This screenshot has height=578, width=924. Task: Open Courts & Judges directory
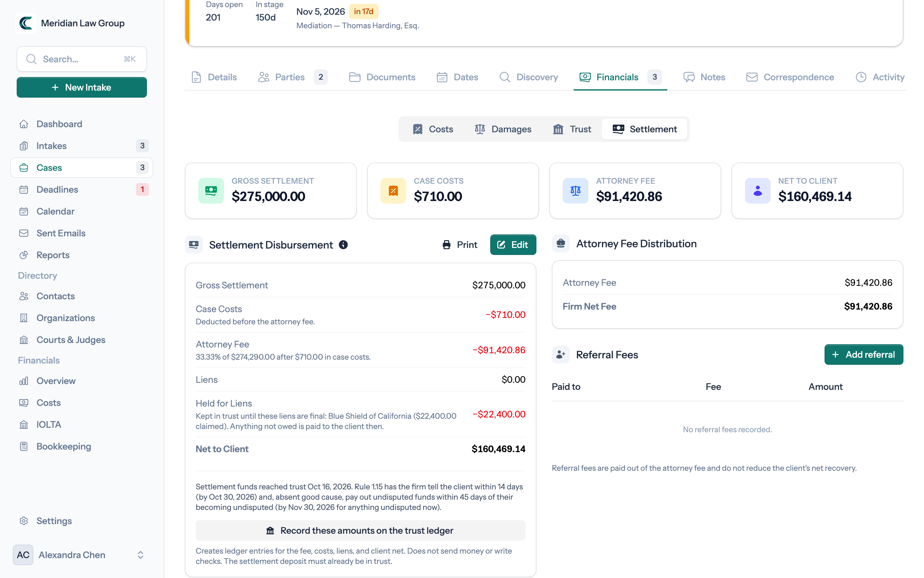82,339
